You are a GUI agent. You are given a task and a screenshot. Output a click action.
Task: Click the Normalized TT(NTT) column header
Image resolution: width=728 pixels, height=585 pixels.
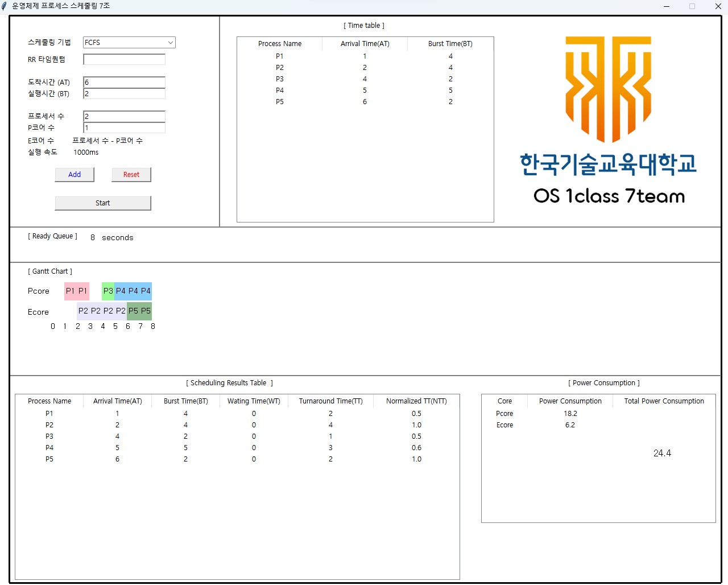click(x=416, y=401)
